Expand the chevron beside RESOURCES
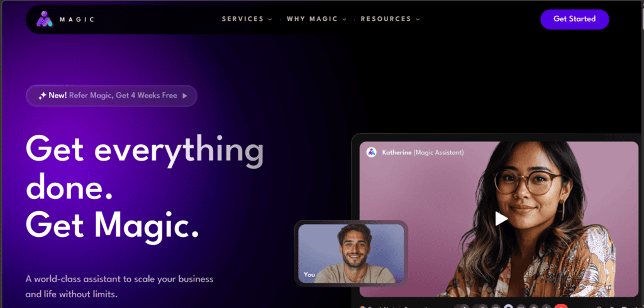This screenshot has width=644, height=308. (x=418, y=20)
